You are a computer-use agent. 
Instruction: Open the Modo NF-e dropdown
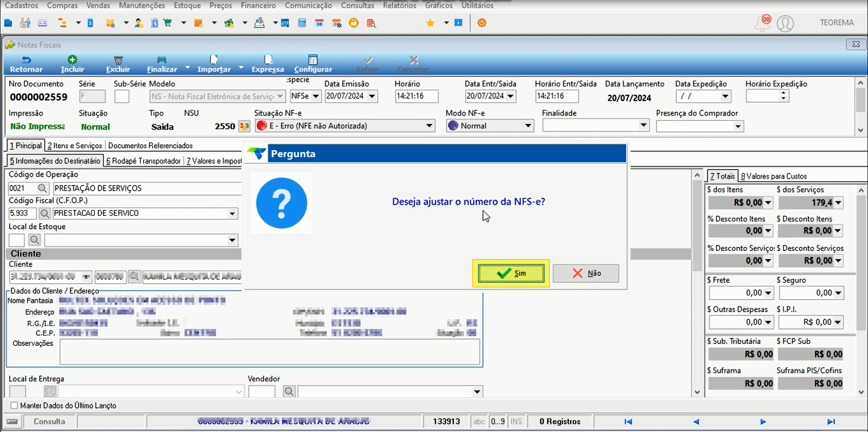click(x=528, y=126)
